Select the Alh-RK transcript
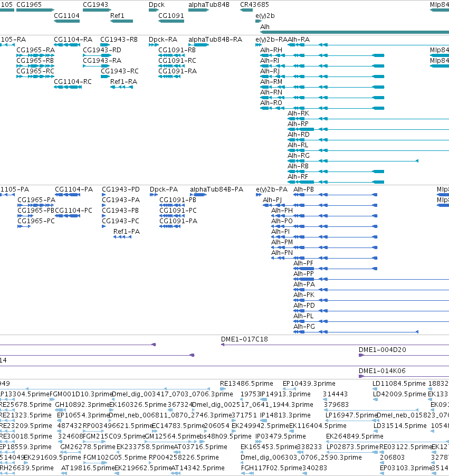Viewport: 449px width, 476px height. pyautogui.click(x=368, y=119)
